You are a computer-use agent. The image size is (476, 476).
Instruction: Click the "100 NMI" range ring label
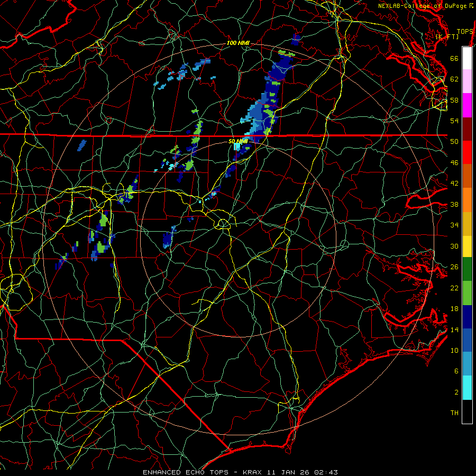click(239, 43)
